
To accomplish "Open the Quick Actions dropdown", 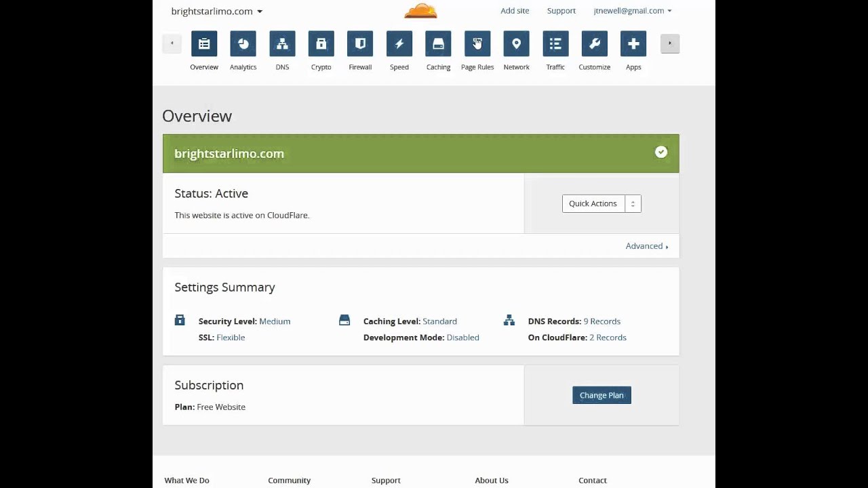I will click(601, 203).
